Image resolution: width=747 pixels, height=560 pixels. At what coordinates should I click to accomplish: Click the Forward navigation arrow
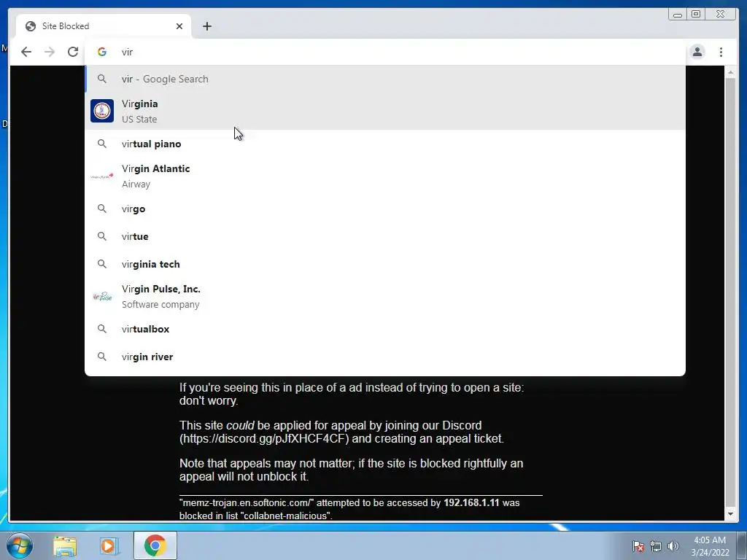coord(50,52)
